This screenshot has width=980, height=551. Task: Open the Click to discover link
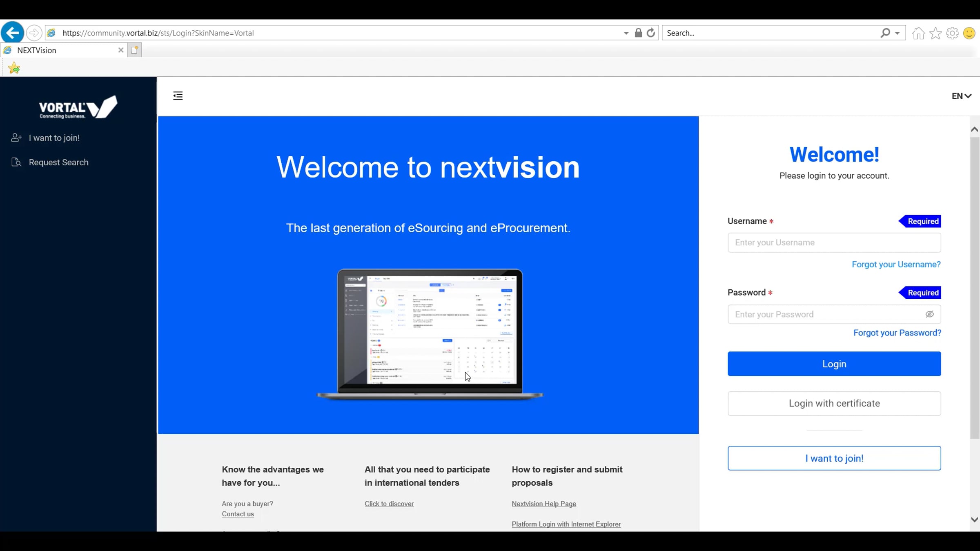[x=389, y=504]
